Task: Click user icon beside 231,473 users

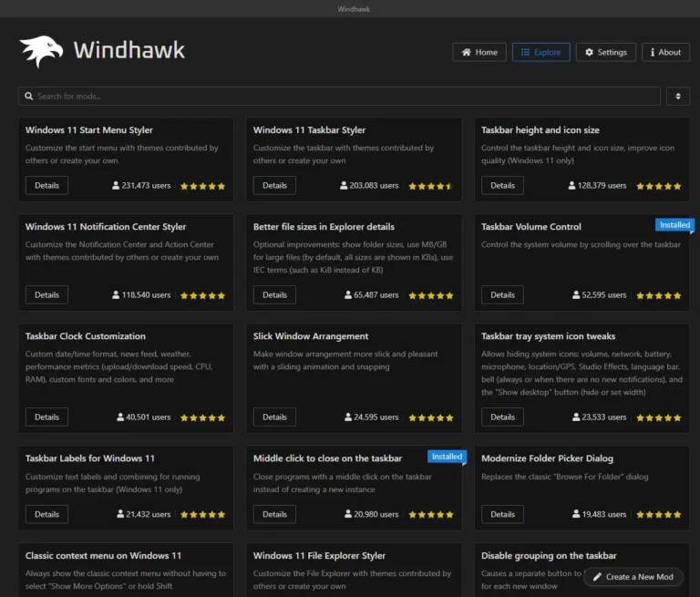Action: coord(116,185)
